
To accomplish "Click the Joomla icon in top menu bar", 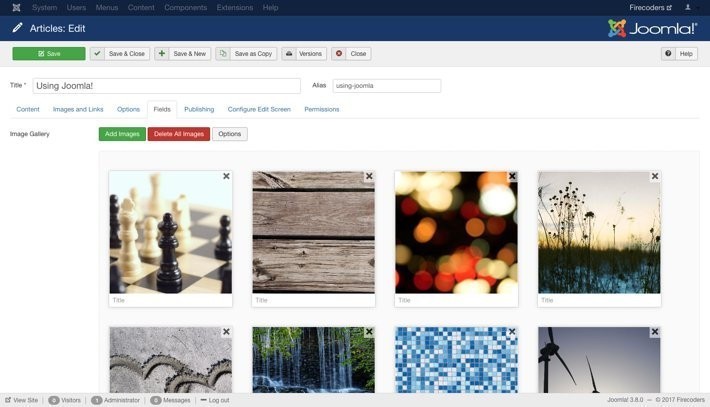I will [x=16, y=8].
